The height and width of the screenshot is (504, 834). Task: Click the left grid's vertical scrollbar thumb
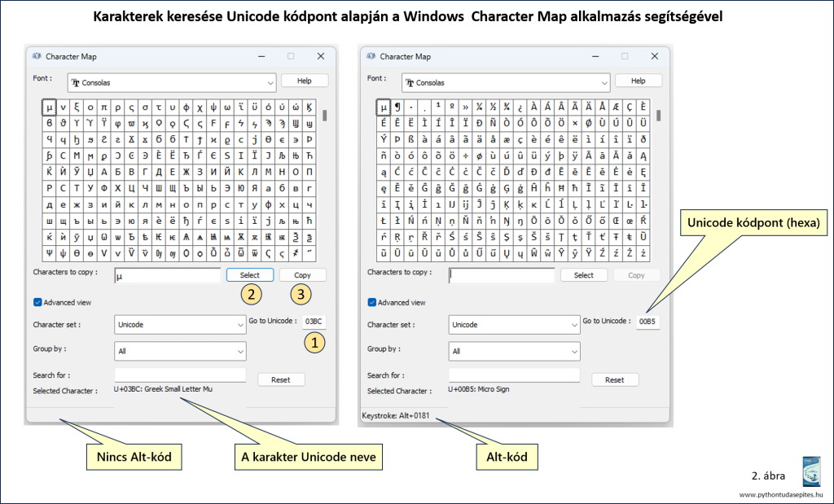click(324, 115)
